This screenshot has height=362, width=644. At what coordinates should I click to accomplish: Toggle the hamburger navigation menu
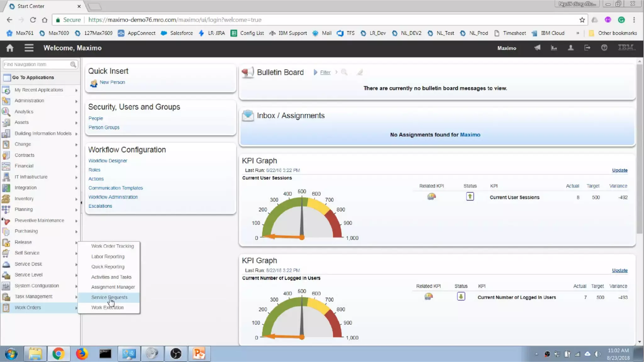coord(29,48)
